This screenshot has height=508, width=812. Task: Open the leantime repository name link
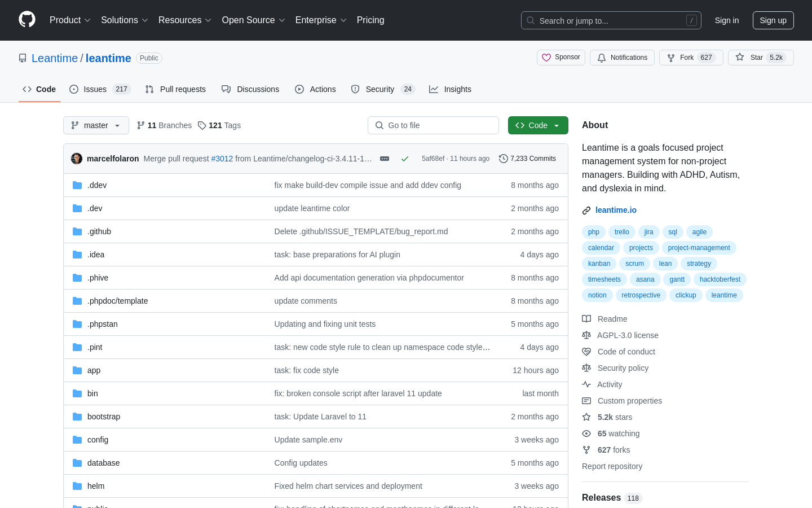pyautogui.click(x=108, y=58)
